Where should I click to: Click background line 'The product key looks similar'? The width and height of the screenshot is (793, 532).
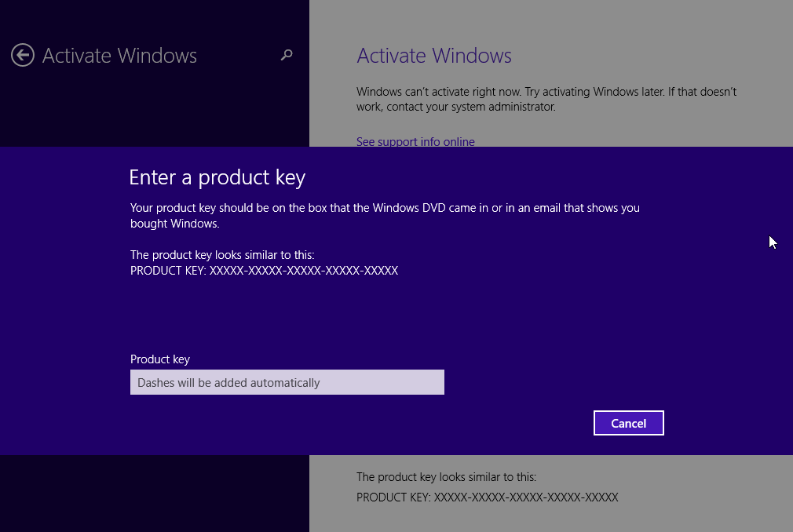click(x=446, y=477)
